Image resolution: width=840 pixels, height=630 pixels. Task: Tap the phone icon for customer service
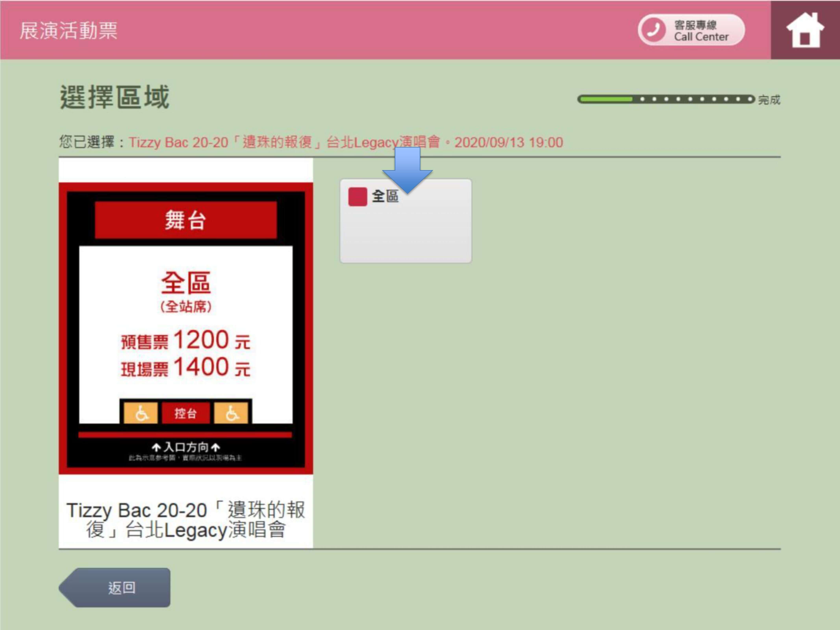point(653,30)
